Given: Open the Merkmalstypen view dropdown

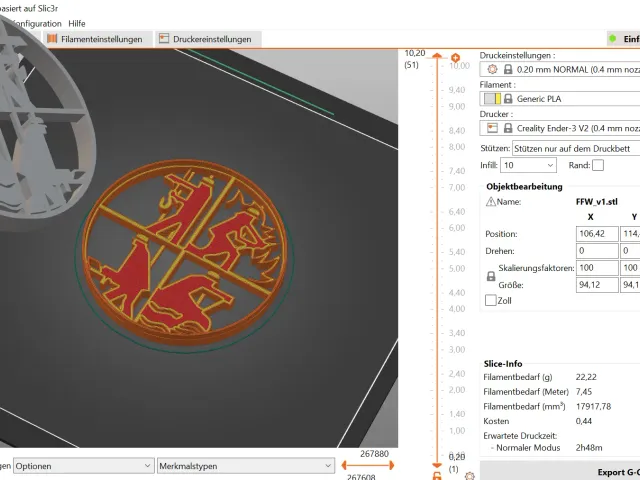Looking at the screenshot, I should [x=246, y=466].
